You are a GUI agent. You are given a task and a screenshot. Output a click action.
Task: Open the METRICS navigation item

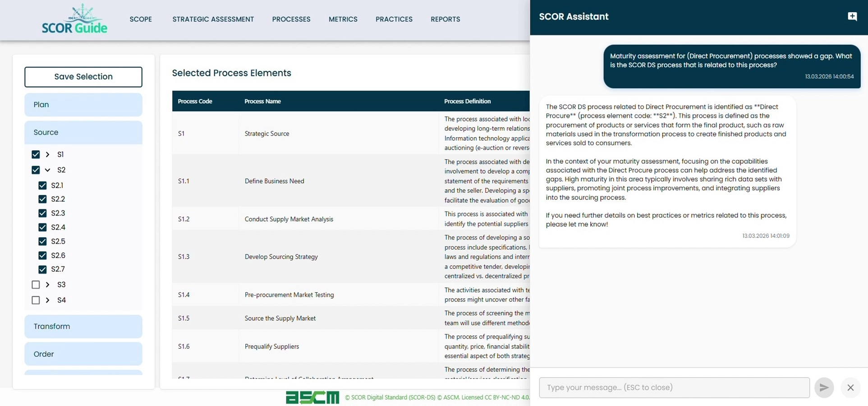[x=343, y=19]
